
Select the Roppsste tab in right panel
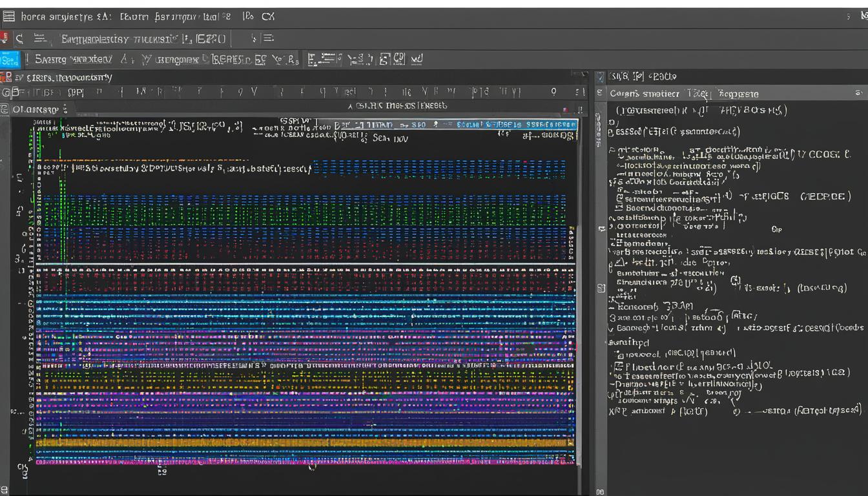pyautogui.click(x=738, y=94)
